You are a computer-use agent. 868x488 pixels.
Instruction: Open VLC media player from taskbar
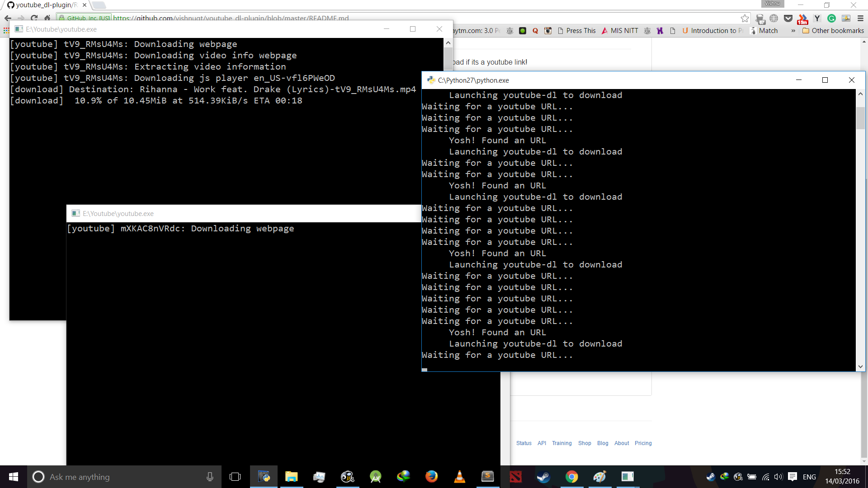460,477
